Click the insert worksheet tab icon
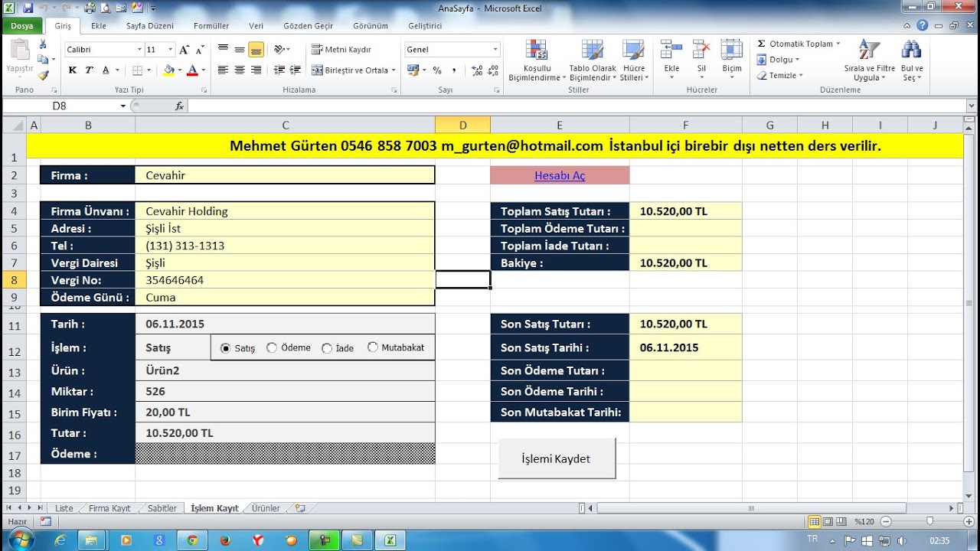 coord(299,508)
